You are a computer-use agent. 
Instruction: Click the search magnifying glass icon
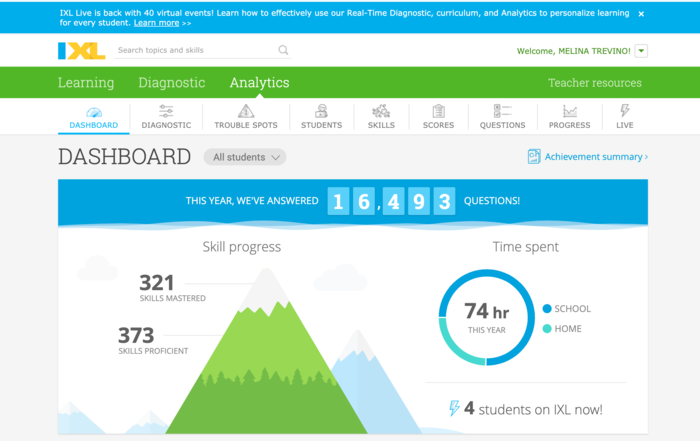click(283, 50)
